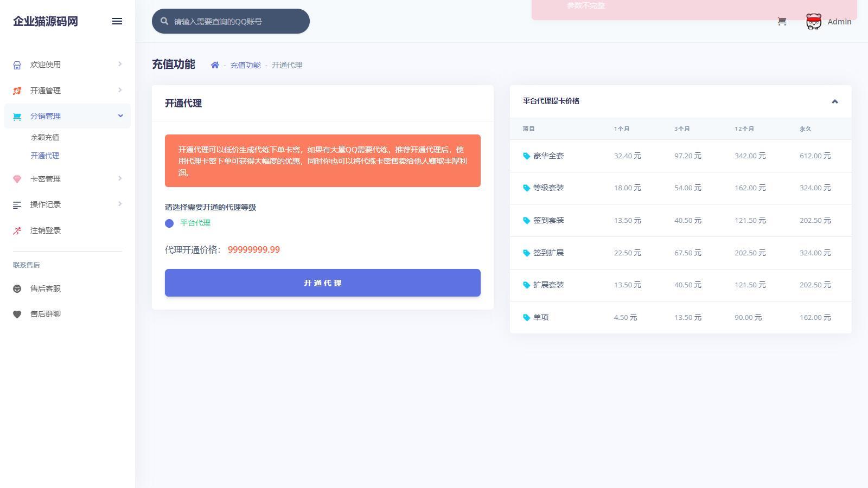This screenshot has width=868, height=488.
Task: Expand the 操作记录 menu chevron
Action: point(120,204)
